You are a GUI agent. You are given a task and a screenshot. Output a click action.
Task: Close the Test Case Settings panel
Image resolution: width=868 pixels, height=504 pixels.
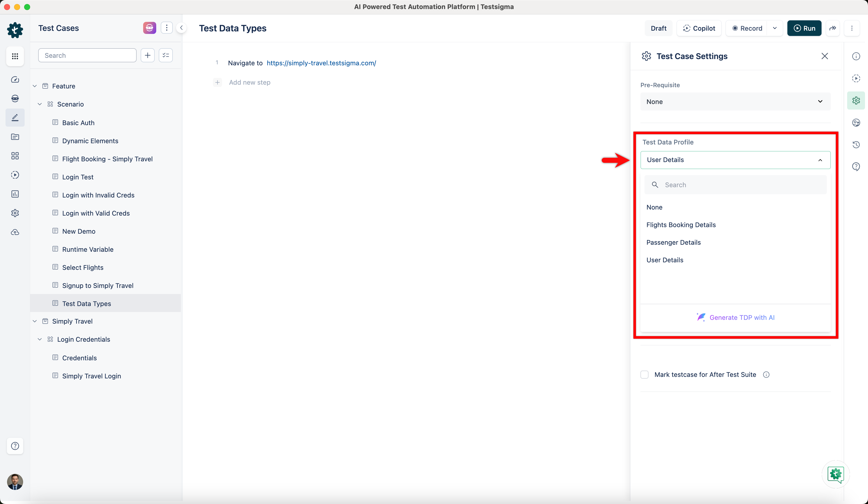tap(825, 56)
